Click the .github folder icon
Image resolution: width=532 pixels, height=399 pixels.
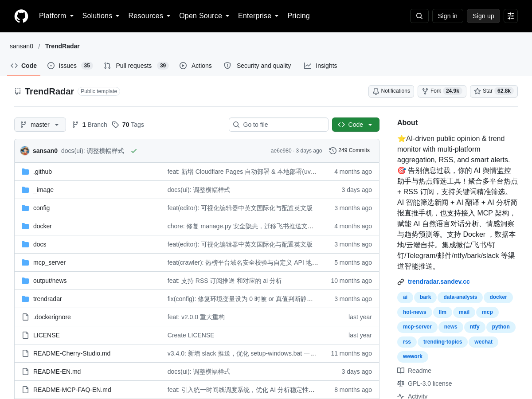25,172
